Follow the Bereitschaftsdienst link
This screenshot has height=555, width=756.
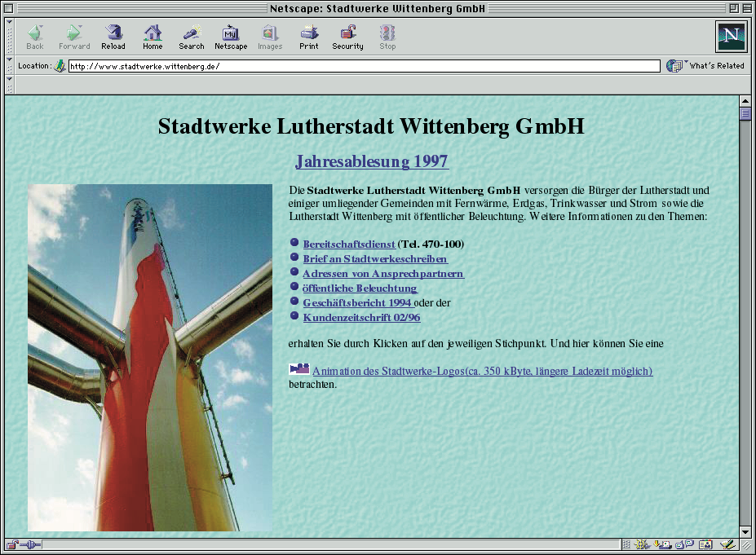pos(348,244)
